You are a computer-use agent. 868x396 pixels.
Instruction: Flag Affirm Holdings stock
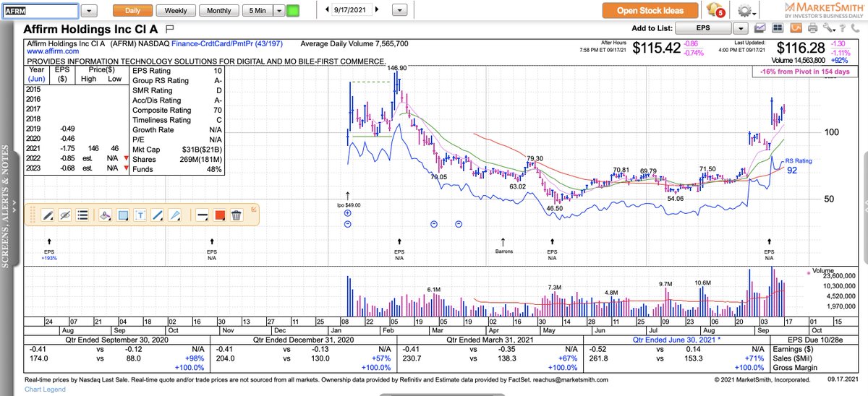point(170,29)
